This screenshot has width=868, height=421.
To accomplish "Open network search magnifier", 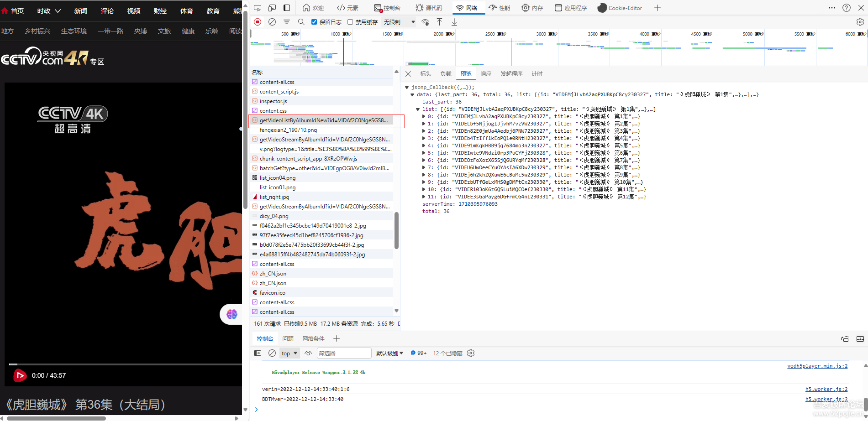I will [301, 22].
